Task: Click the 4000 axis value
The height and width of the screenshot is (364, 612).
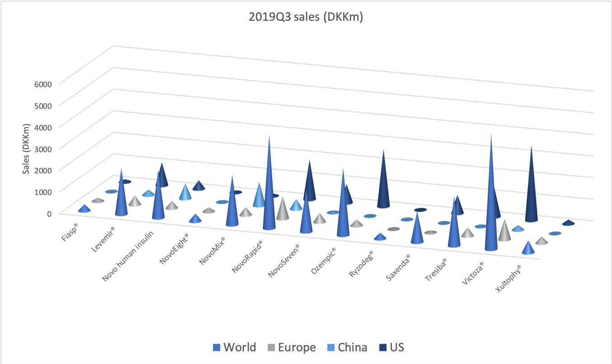Action: click(44, 126)
